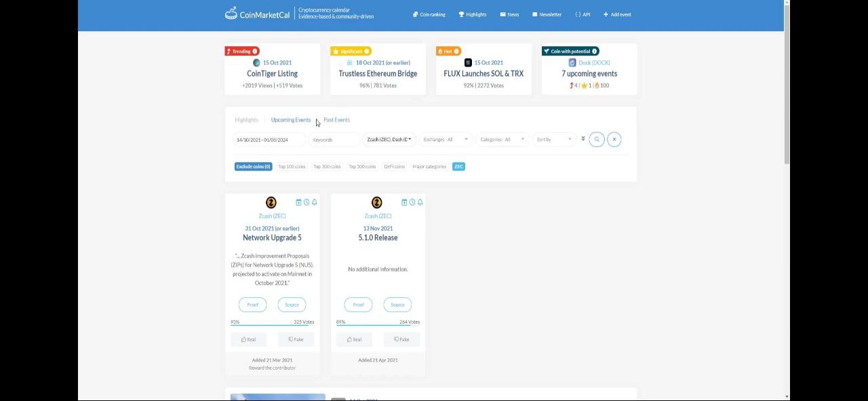The image size is (868, 401).
Task: Click the Hot info icon
Action: coord(457,51)
